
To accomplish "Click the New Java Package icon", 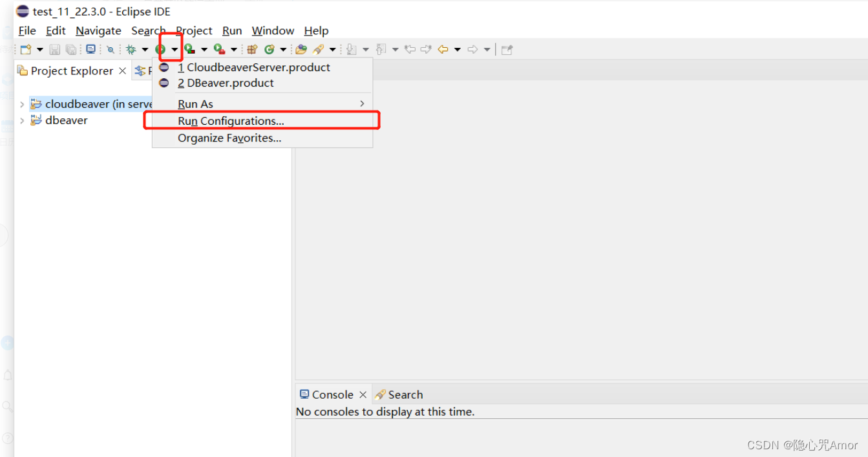I will (x=252, y=49).
